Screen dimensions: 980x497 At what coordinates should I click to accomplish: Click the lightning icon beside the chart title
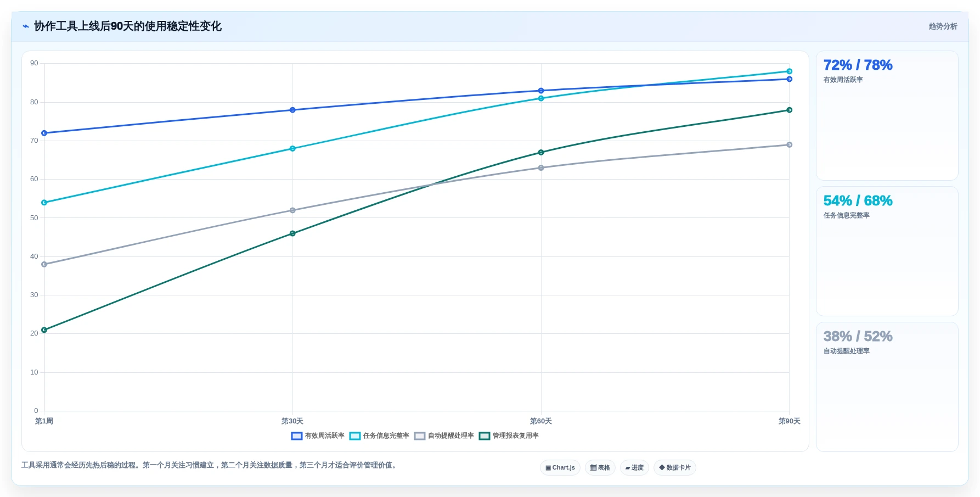click(x=25, y=26)
